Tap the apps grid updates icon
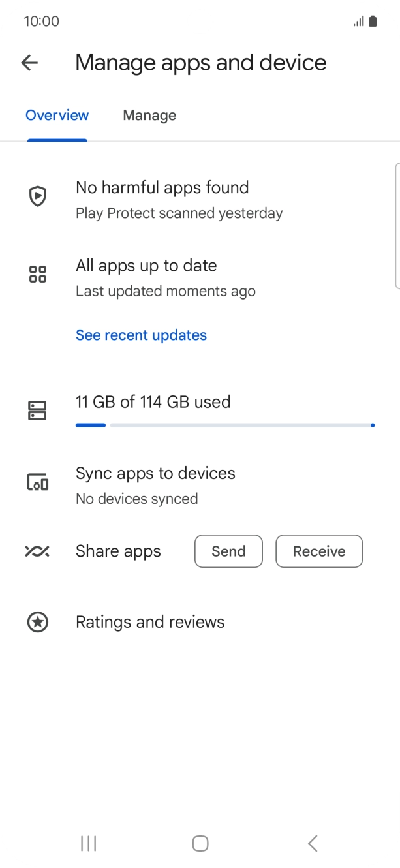 click(x=38, y=274)
